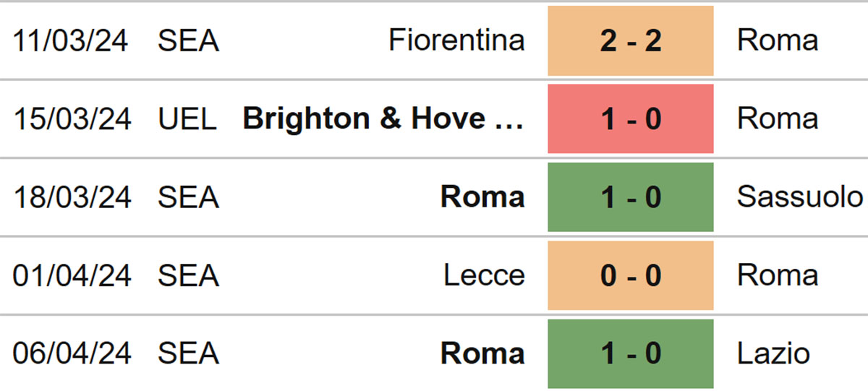Open the Lazio team link

(x=773, y=353)
